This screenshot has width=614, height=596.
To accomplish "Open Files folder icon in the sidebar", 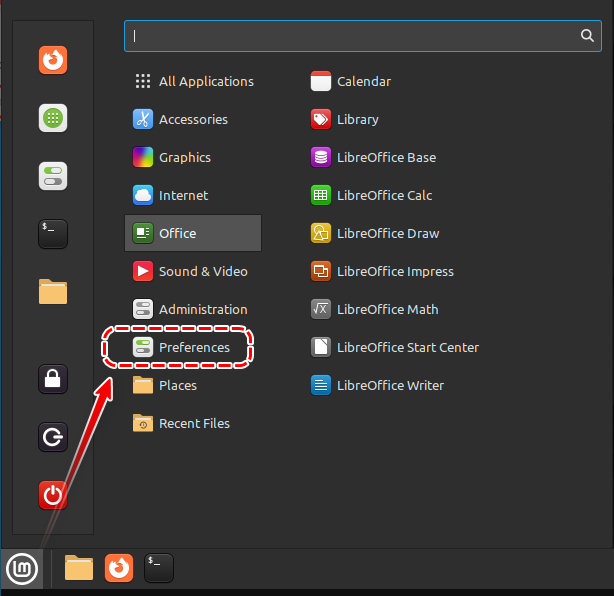I will [53, 292].
